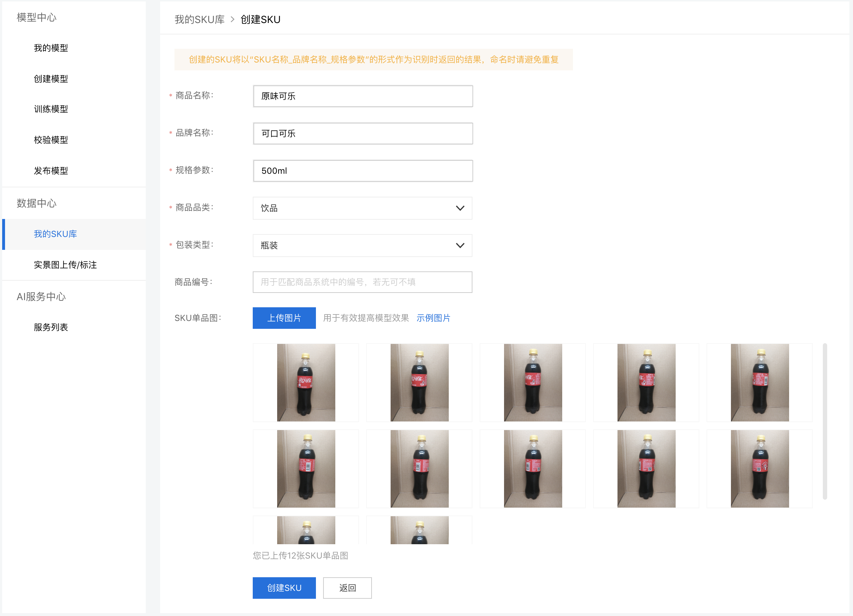
Task: Click the 返回 button
Action: tap(347, 588)
